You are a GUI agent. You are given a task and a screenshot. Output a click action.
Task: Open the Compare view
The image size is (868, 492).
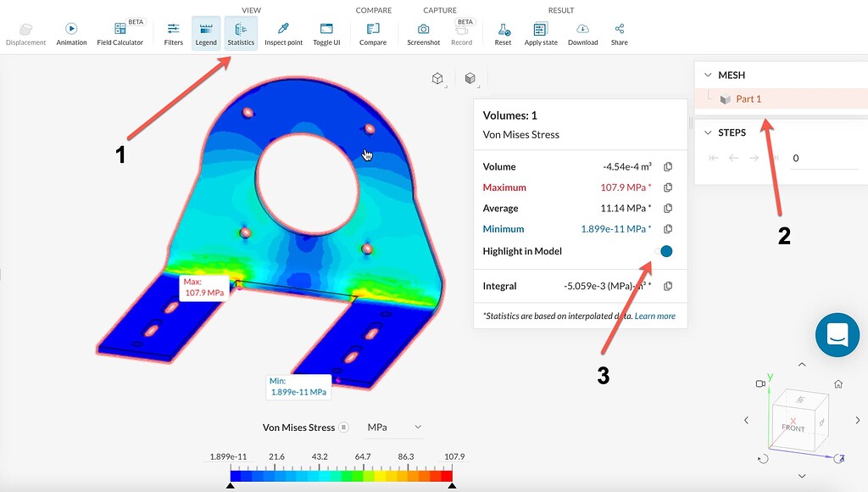point(372,33)
